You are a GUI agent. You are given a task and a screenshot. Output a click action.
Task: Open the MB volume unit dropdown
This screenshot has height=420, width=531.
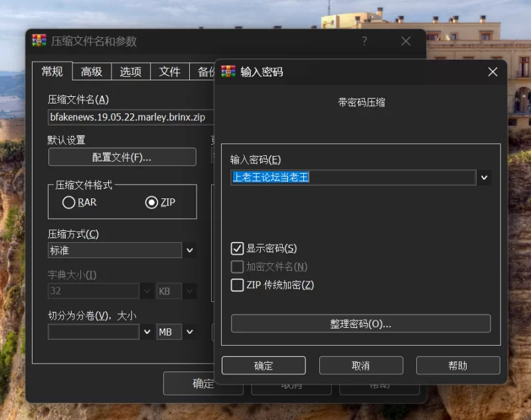coord(190,332)
